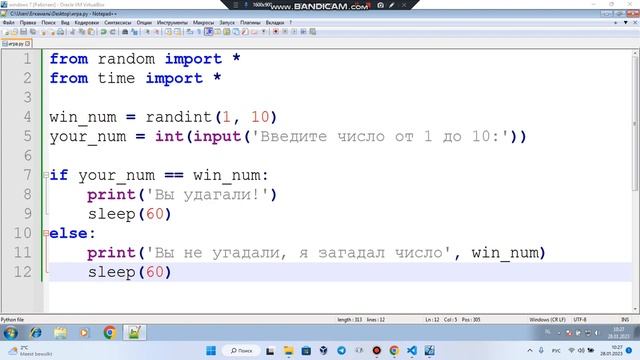Viewport: 640px width, 360px height.
Task: Open the Синтаксисы menu
Action: coord(118,23)
